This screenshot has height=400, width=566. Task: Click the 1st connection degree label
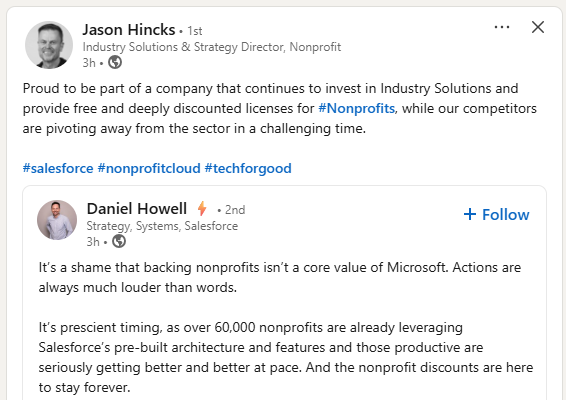tap(195, 31)
